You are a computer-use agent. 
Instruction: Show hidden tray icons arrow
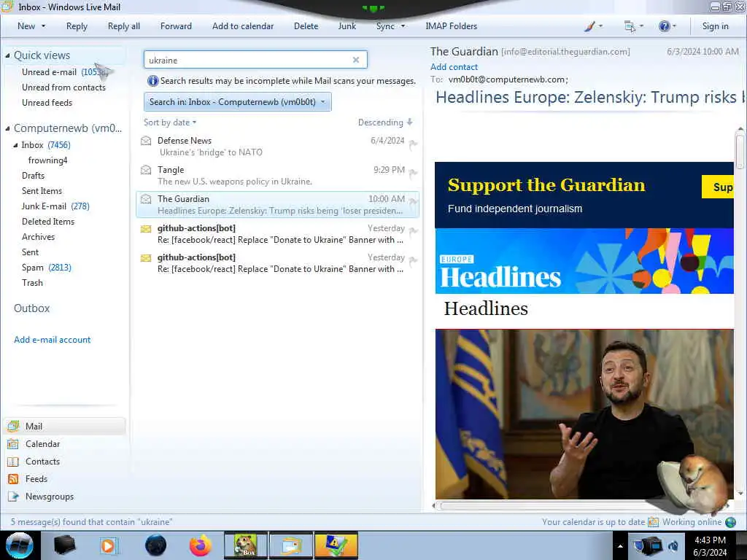[x=620, y=546]
